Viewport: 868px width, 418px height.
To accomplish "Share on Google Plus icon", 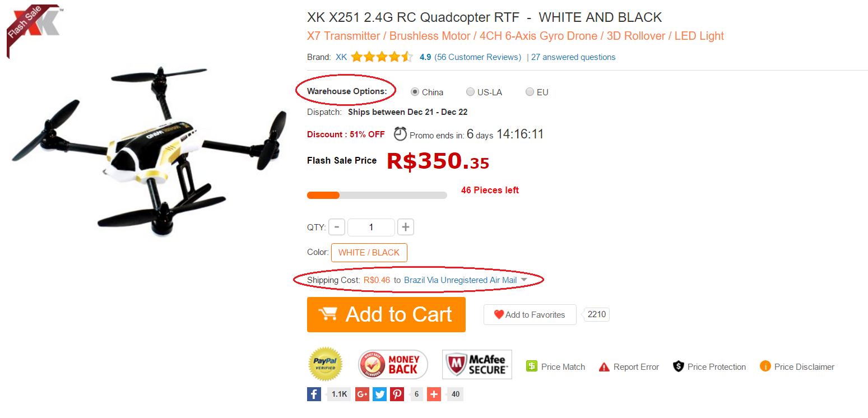I will coord(362,394).
